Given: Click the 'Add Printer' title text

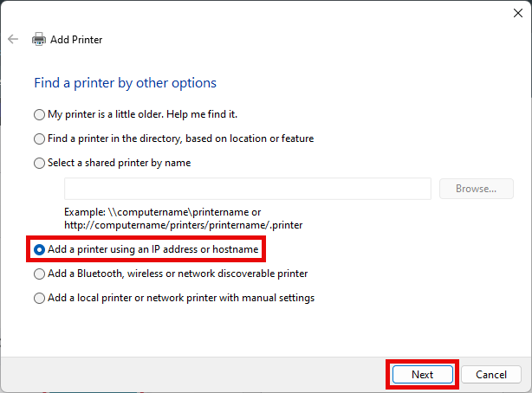Looking at the screenshot, I should point(77,40).
